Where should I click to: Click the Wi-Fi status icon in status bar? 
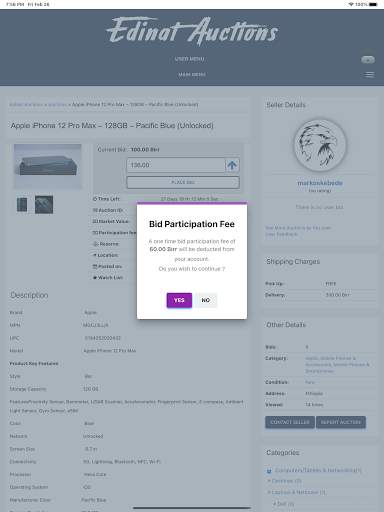pos(351,4)
